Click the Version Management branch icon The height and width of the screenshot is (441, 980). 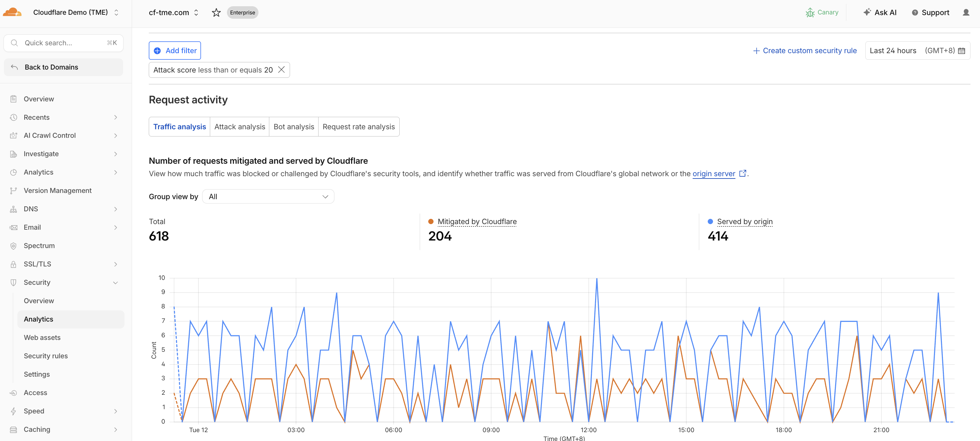[x=13, y=190]
